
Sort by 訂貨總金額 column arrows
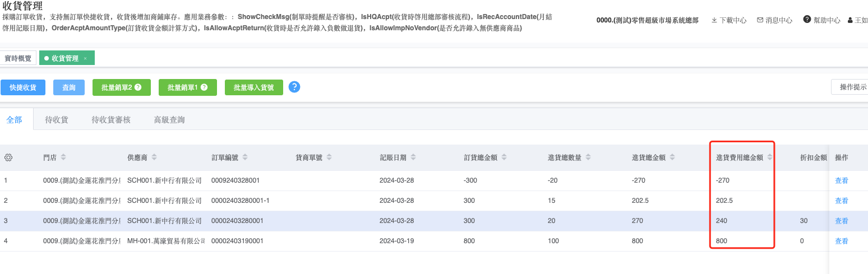504,158
